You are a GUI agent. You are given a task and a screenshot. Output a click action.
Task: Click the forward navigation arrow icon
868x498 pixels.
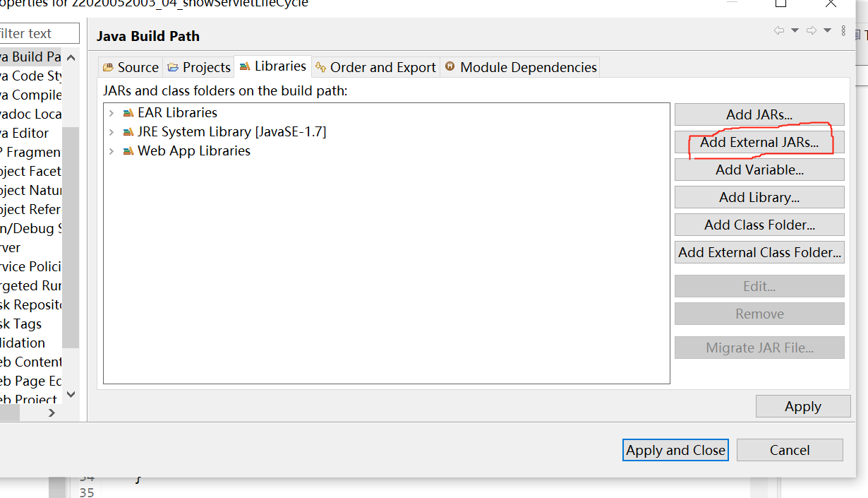pyautogui.click(x=812, y=30)
